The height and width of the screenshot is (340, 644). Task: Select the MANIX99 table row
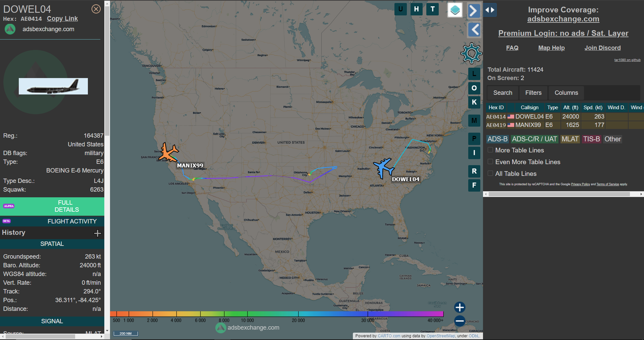coord(565,125)
